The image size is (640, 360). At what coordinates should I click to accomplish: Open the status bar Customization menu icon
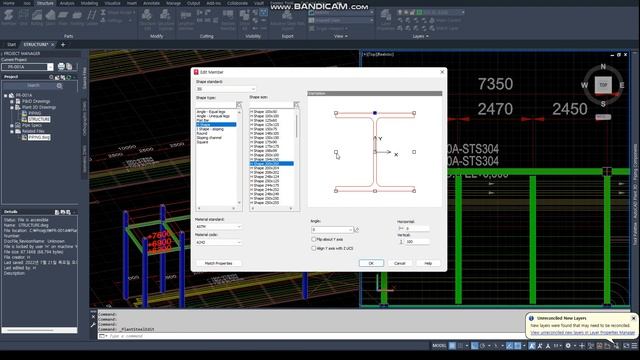pyautogui.click(x=635, y=346)
